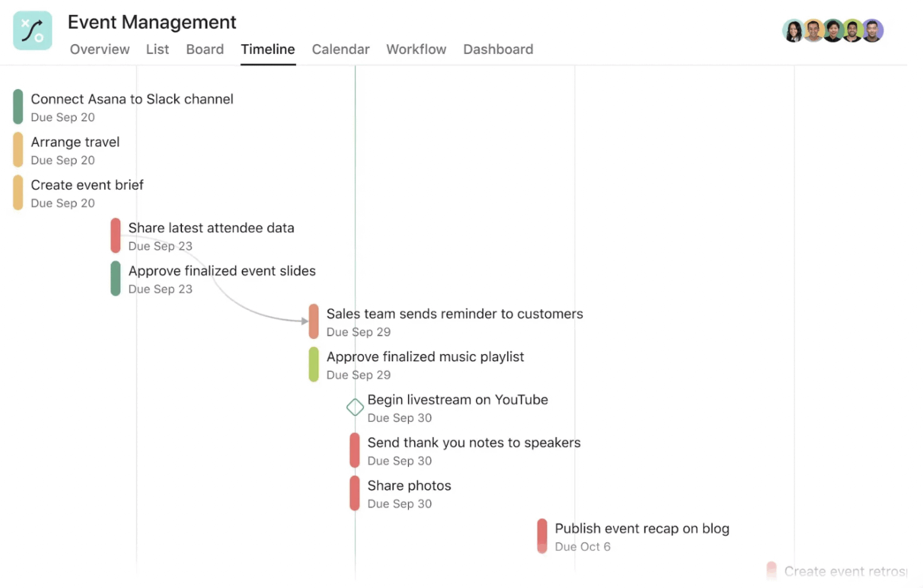The image size is (923, 588).
Task: Select the Begin livestream milestone diamond
Action: click(x=355, y=407)
